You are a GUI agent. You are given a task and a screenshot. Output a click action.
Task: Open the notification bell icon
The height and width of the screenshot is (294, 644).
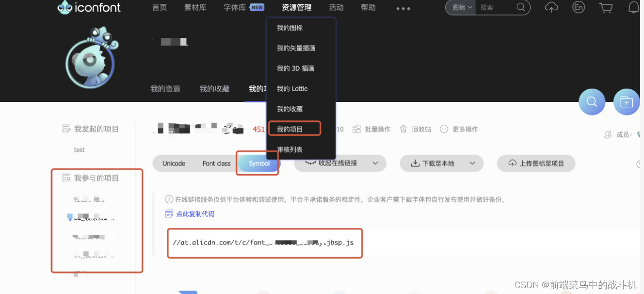[x=633, y=7]
